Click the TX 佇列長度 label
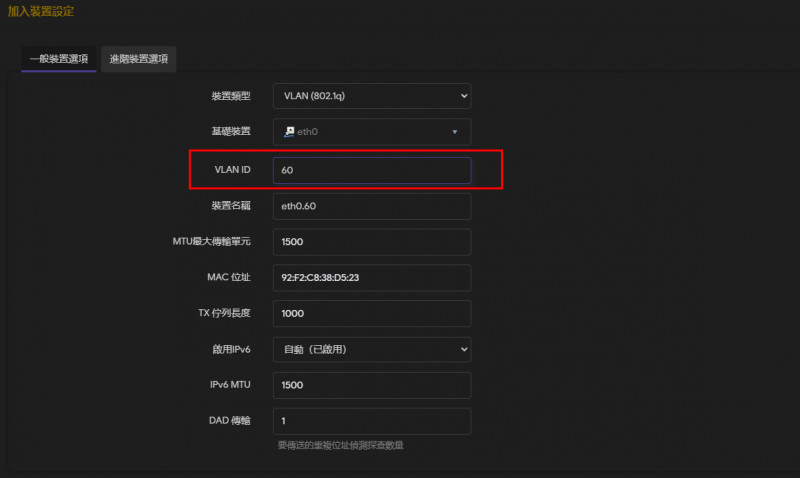 (x=224, y=313)
